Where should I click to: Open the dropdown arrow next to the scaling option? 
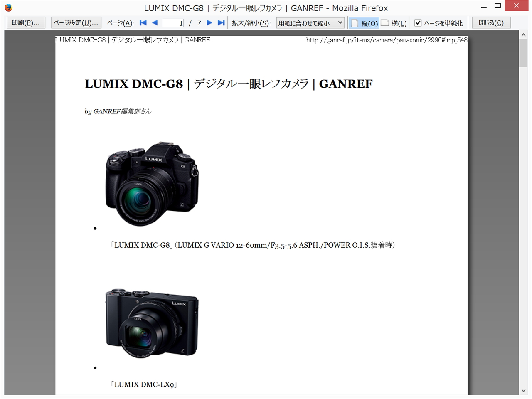coord(340,23)
